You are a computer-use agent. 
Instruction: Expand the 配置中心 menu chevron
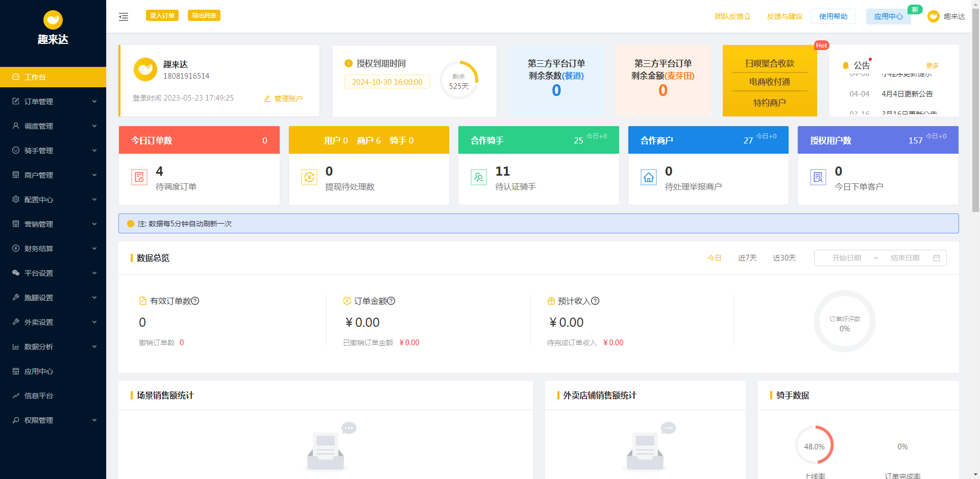click(x=94, y=200)
